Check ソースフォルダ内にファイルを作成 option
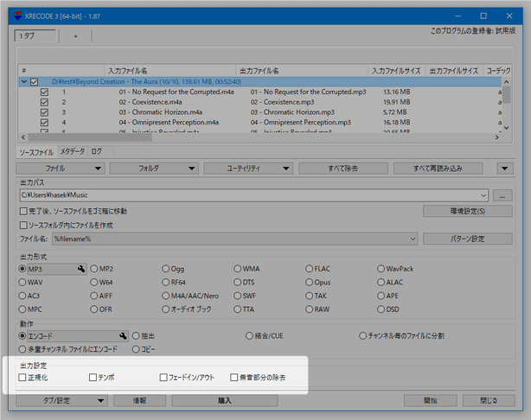 (23, 225)
